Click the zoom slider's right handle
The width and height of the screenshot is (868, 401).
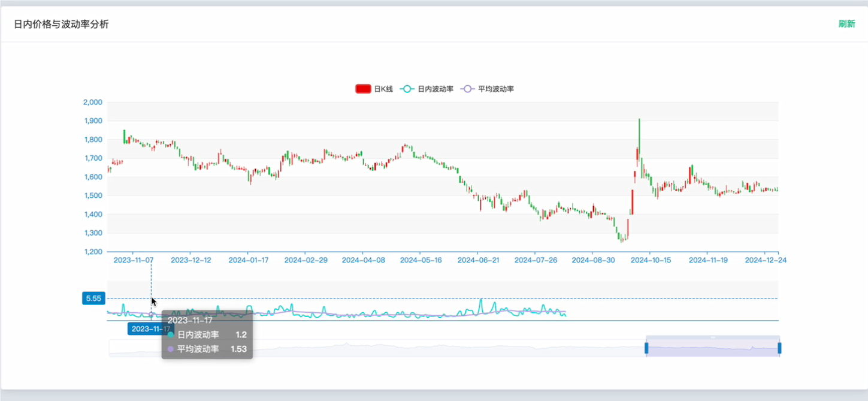779,348
